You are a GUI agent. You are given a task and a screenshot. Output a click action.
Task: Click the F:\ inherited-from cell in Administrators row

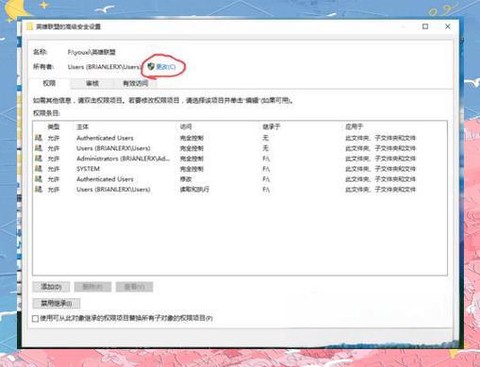(266, 158)
